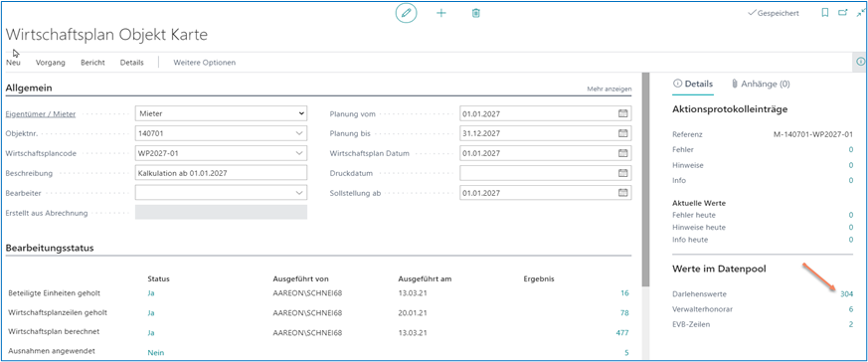Click Wirtschaftsplan berechnet result 477
Viewport: 868px width, 362px height.
pos(622,333)
